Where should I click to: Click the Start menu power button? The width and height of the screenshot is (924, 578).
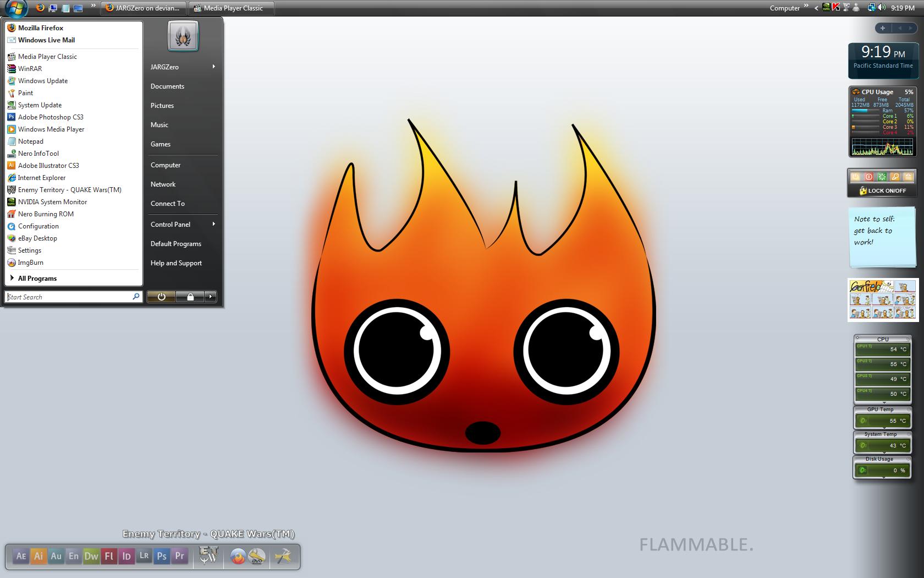tap(162, 297)
